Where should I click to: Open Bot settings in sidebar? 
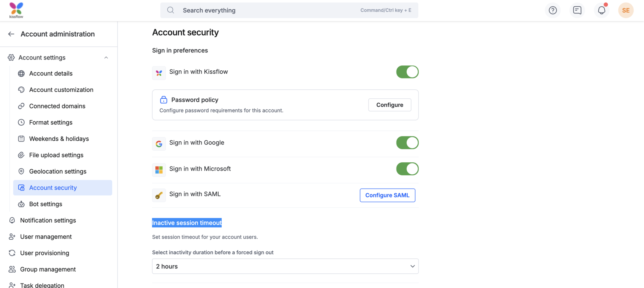click(x=46, y=204)
